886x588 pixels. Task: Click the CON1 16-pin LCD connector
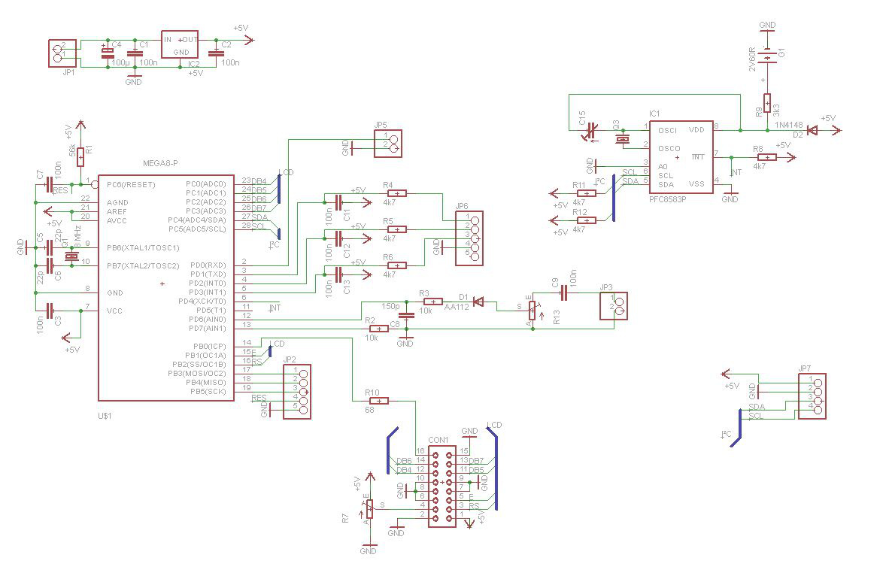pyautogui.click(x=441, y=487)
